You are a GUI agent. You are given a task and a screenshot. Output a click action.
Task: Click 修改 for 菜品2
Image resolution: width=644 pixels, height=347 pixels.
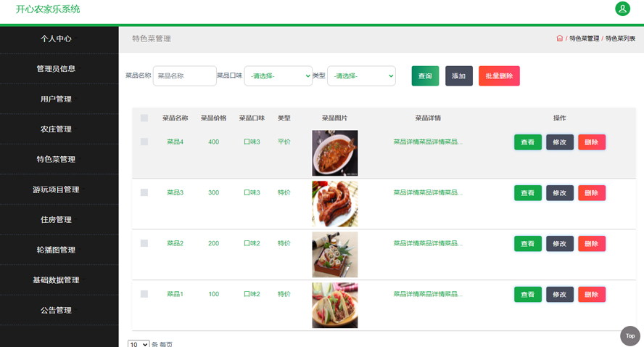[560, 244]
